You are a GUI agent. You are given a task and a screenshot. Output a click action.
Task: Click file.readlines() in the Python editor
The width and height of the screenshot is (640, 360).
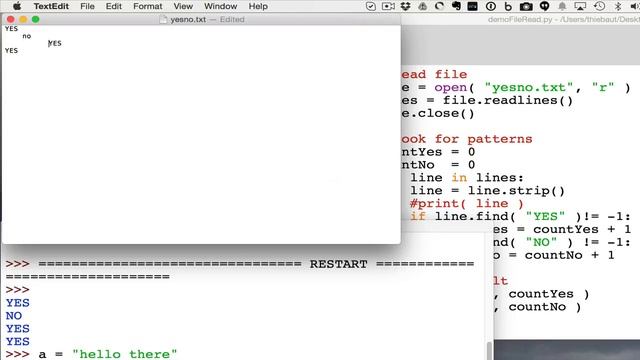(508, 100)
